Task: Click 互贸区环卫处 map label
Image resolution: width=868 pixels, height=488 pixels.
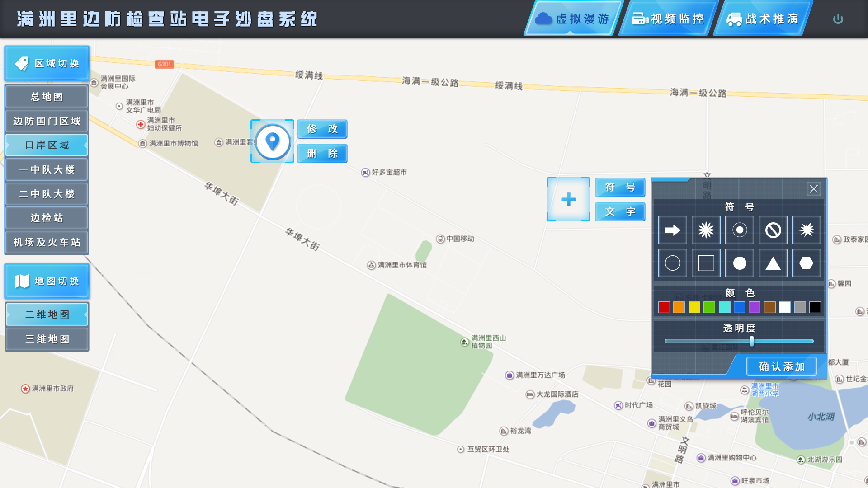Action: pyautogui.click(x=488, y=449)
